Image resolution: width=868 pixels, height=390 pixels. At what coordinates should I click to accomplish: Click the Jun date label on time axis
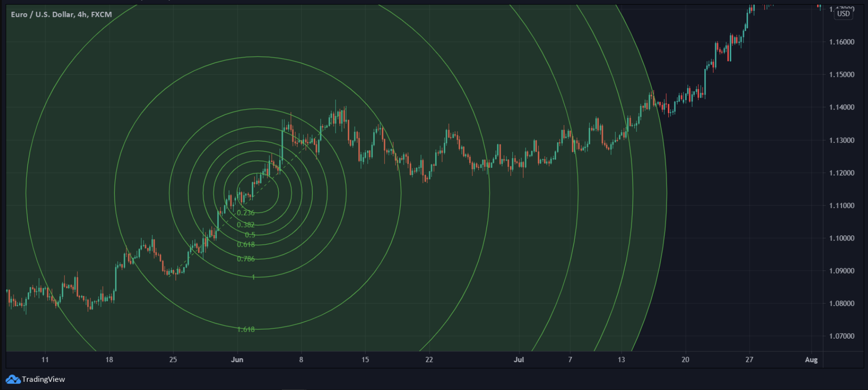[237, 360]
